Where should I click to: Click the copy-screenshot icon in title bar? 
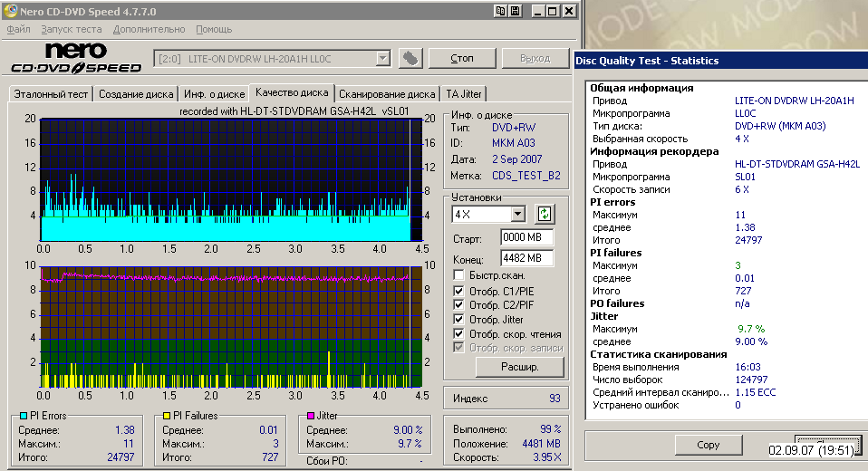point(501,11)
